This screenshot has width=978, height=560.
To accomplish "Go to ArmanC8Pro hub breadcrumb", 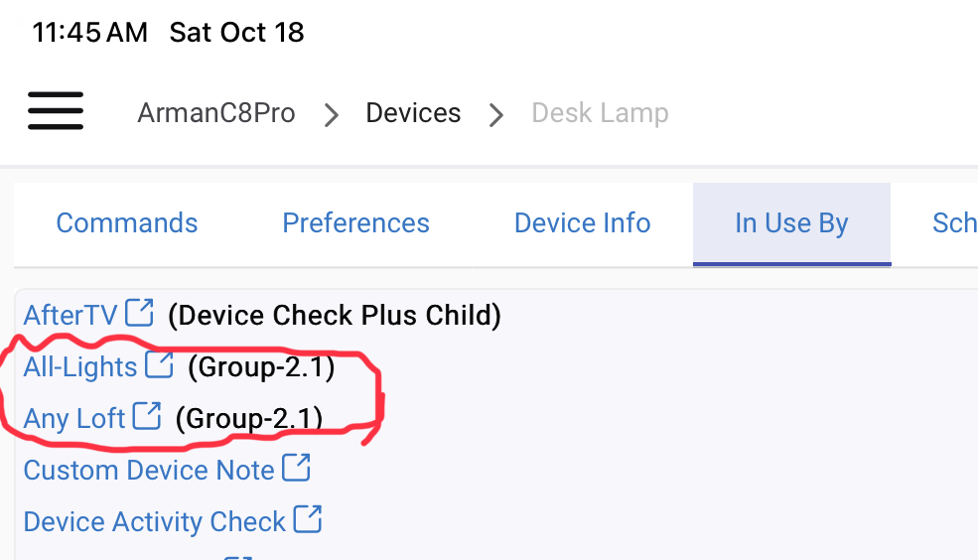I will coord(216,113).
